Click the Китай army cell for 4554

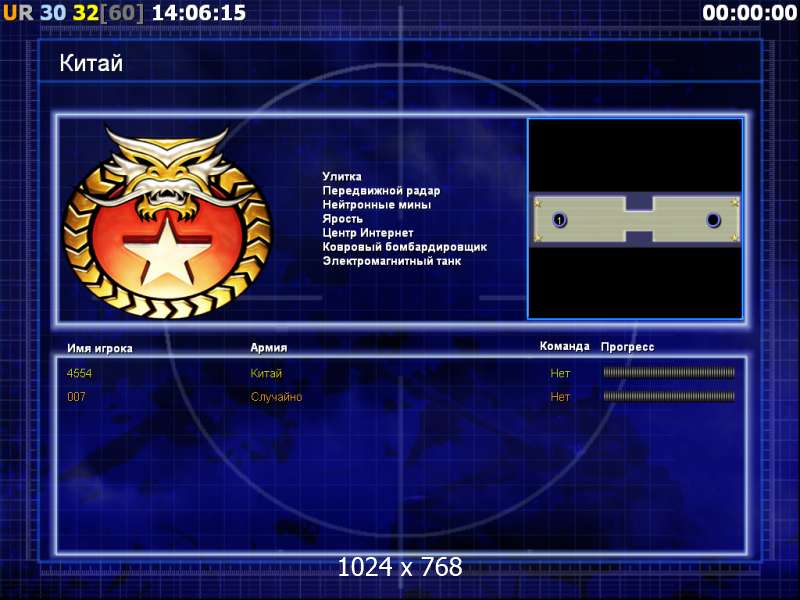266,373
